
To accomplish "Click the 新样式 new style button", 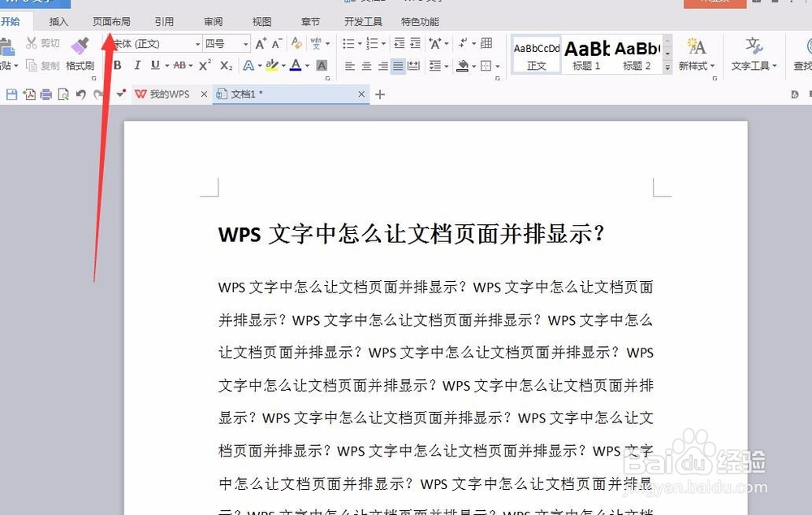I will (x=697, y=54).
